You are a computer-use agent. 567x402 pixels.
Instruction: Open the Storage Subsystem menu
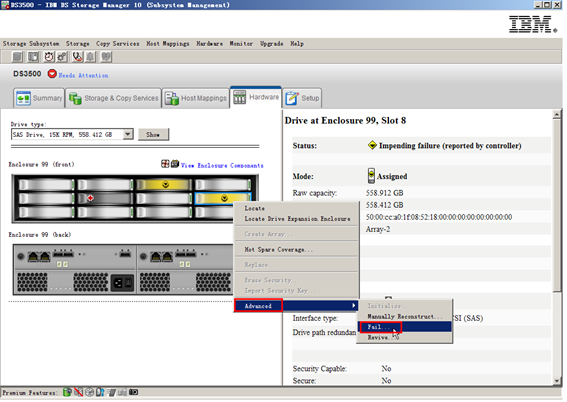(x=31, y=44)
